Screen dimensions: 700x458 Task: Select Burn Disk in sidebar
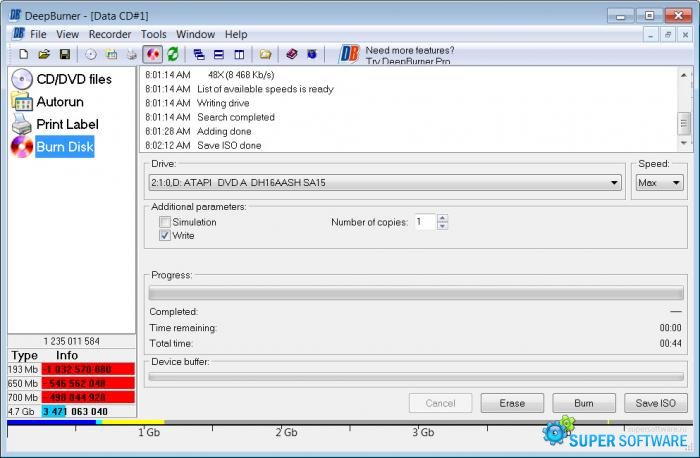[x=52, y=147]
